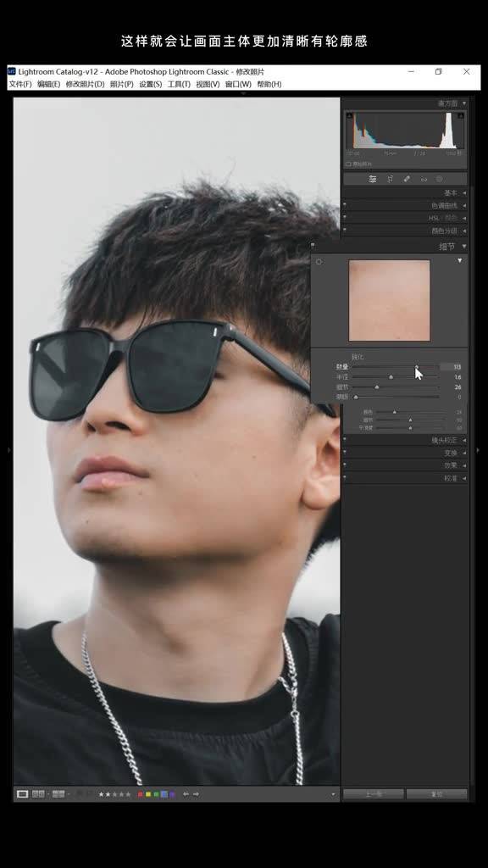Click the 上一张 previous button
488x868 pixels.
374,793
